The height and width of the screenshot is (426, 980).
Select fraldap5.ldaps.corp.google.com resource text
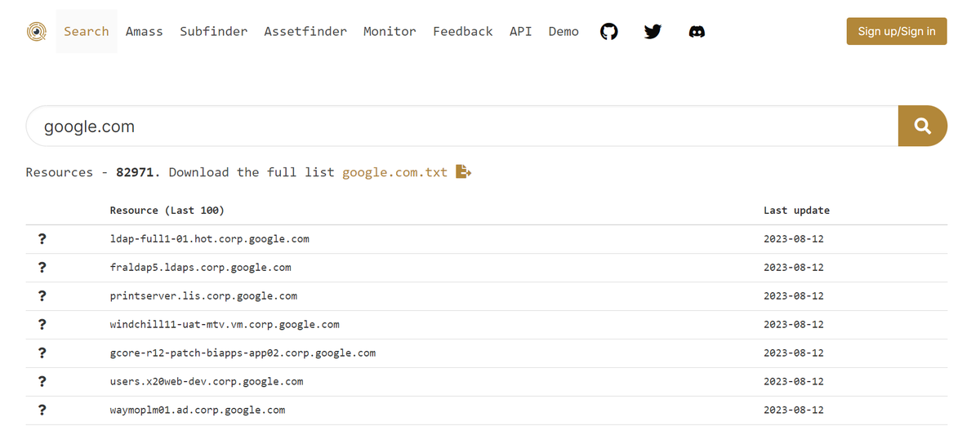click(201, 268)
